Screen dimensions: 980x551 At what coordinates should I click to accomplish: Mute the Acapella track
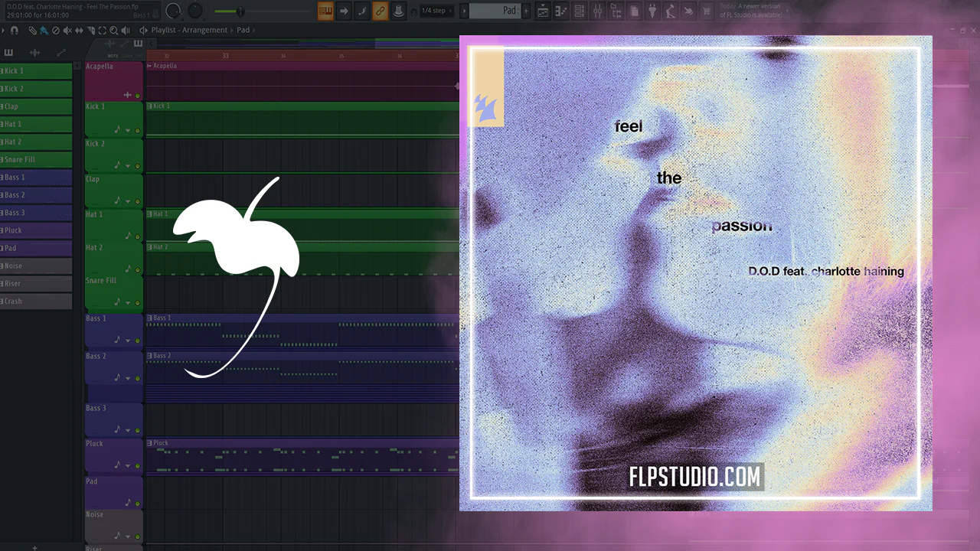tap(138, 96)
